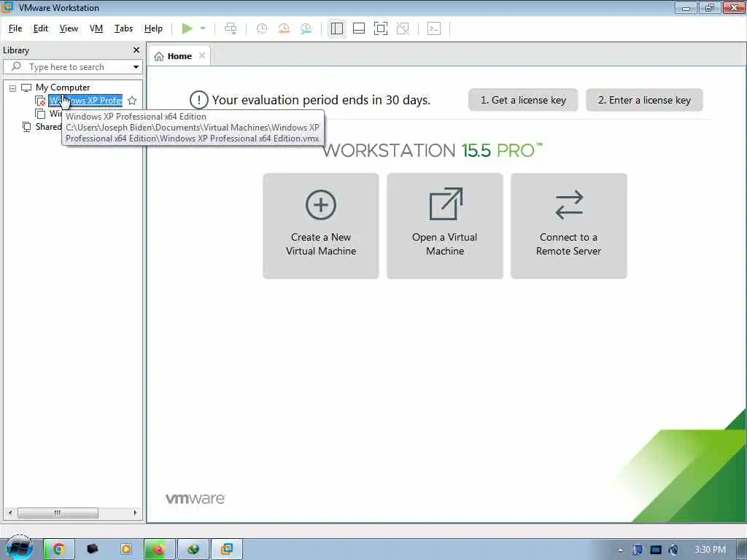Open the console view toolbar icon
747x560 pixels.
pos(434,28)
